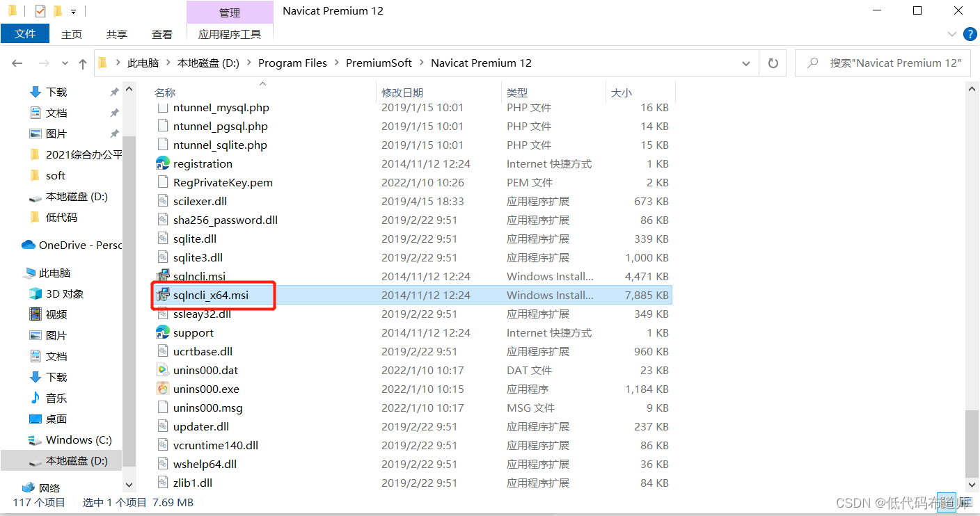This screenshot has height=516, width=980.
Task: Select the vcruntime140.dll file name
Action: 216,445
